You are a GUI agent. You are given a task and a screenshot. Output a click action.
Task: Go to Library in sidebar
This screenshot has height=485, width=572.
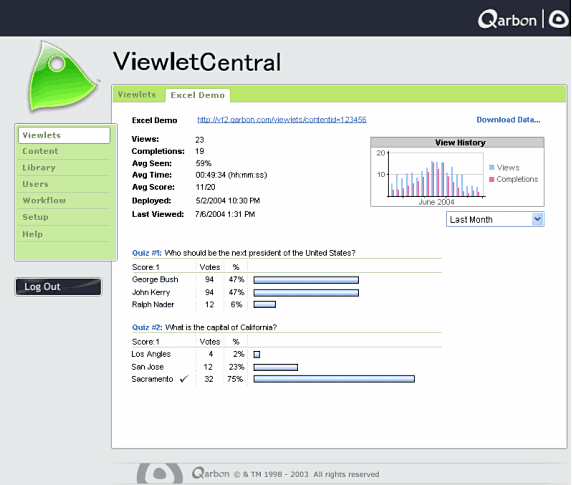coord(63,168)
